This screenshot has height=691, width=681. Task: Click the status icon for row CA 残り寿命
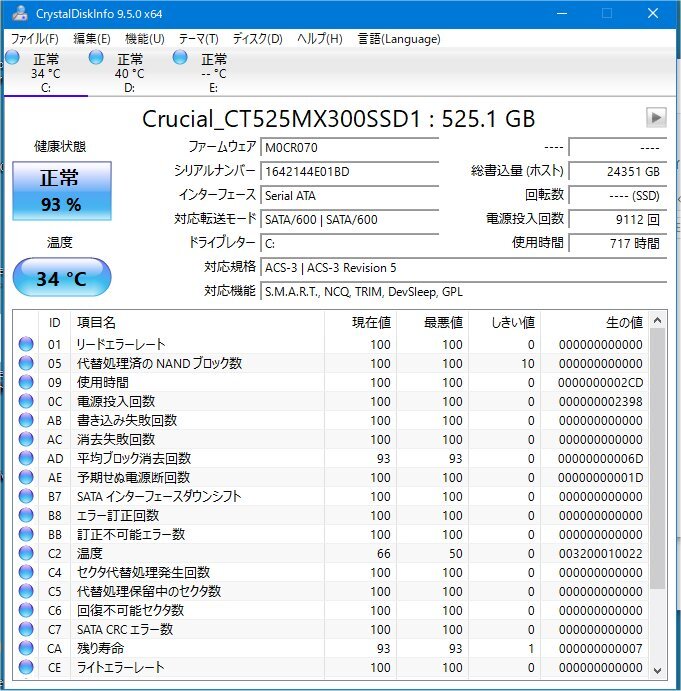[26, 648]
